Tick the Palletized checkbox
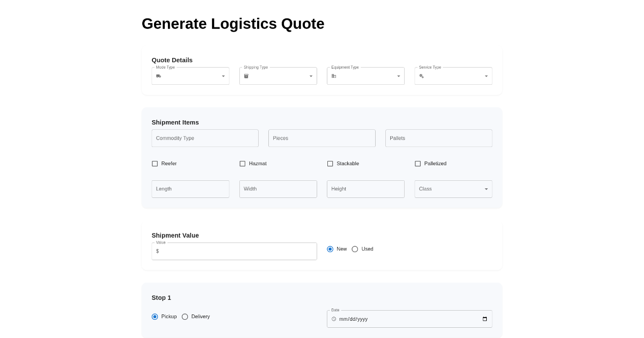Image resolution: width=644 pixels, height=338 pixels. [x=418, y=164]
